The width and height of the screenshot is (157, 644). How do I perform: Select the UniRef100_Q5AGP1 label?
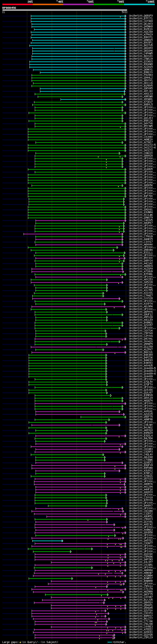pyautogui.click(x=141, y=605)
